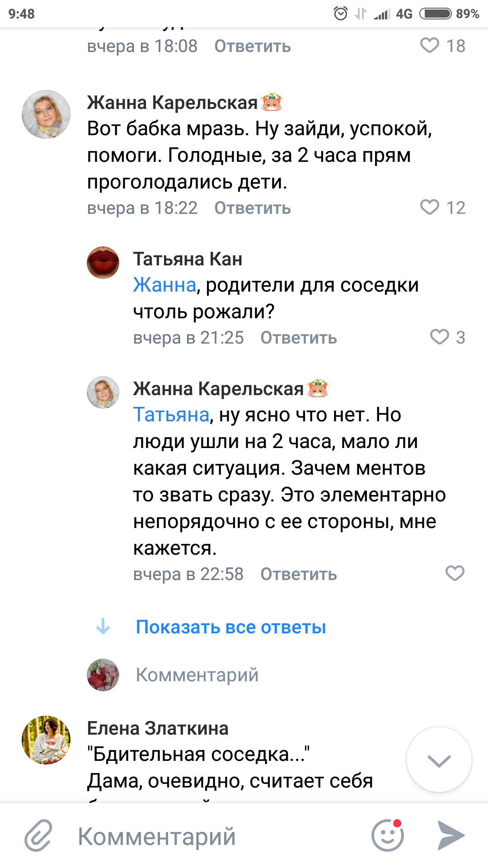Open Жанна Карельская's top avatar
The height and width of the screenshot is (868, 488).
(x=46, y=114)
